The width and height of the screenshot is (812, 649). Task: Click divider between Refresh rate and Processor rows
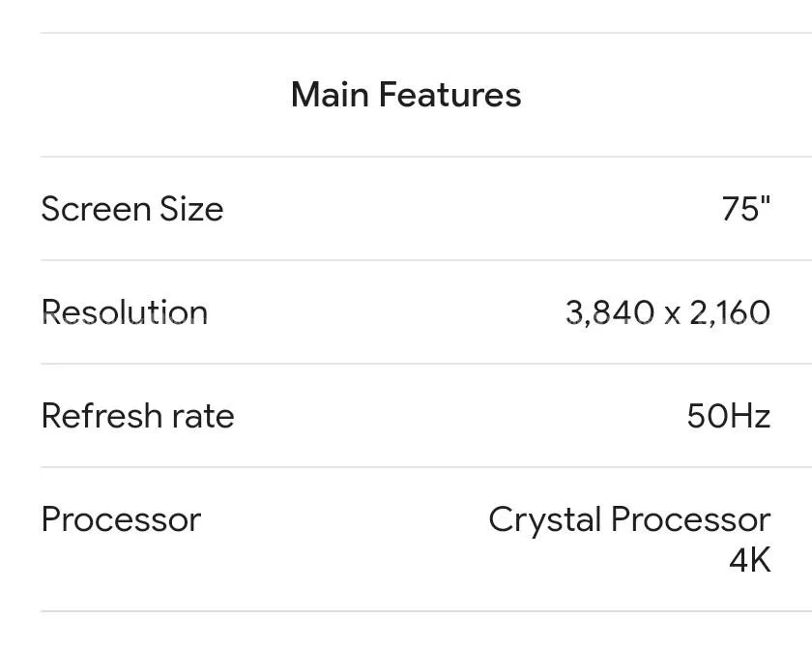[425, 467]
